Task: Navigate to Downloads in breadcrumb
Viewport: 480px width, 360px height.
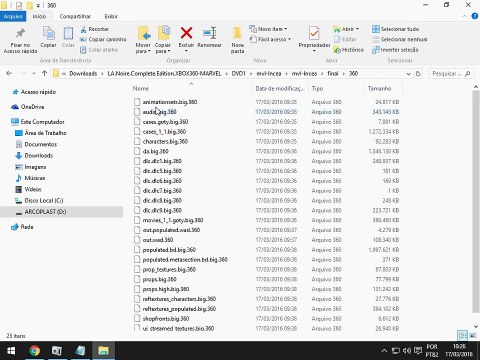Action: pos(83,74)
